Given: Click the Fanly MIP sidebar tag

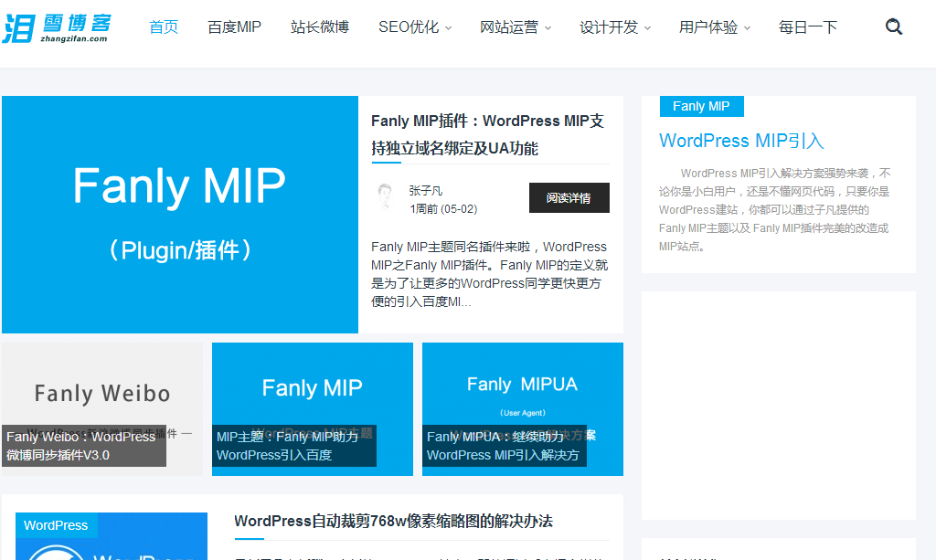Looking at the screenshot, I should 701,106.
